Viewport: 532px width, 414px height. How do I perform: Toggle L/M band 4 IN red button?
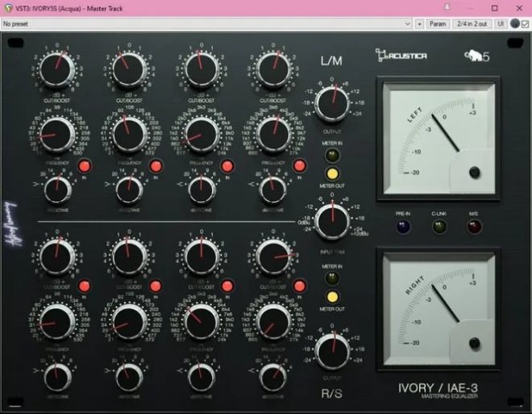tap(300, 166)
